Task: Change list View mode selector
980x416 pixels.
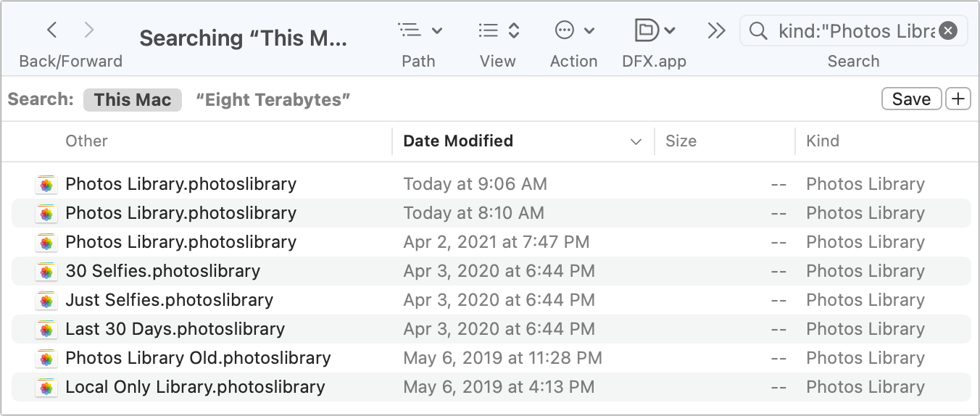Action: tap(499, 30)
